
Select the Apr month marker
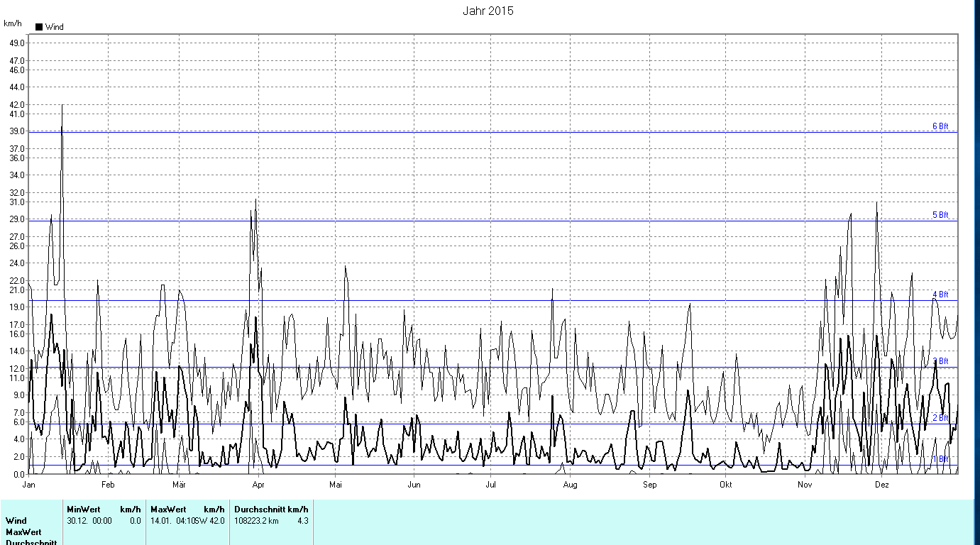tap(258, 485)
